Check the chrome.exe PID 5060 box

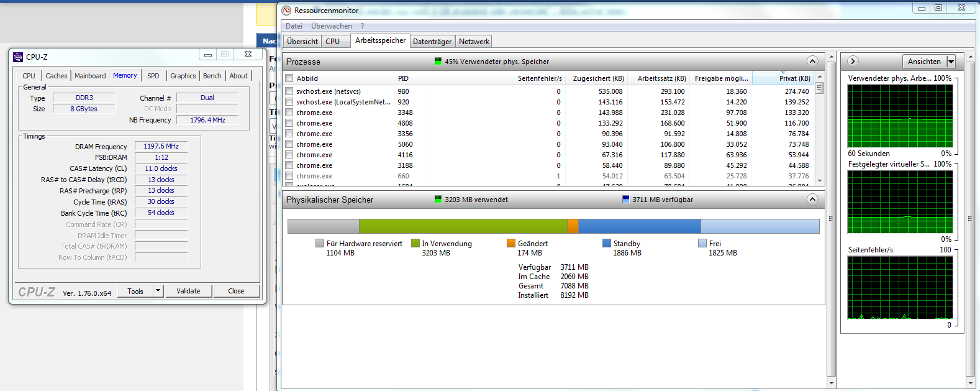coord(289,144)
